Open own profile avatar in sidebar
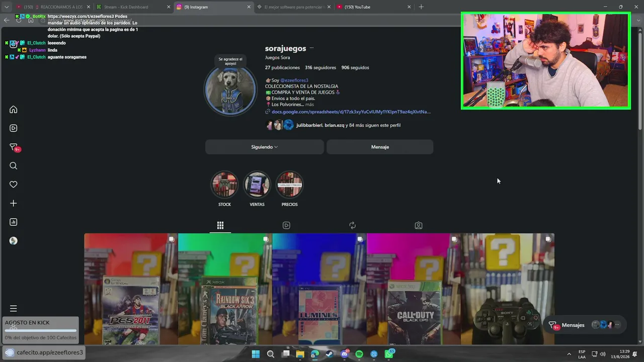The image size is (644, 362). pos(14,241)
